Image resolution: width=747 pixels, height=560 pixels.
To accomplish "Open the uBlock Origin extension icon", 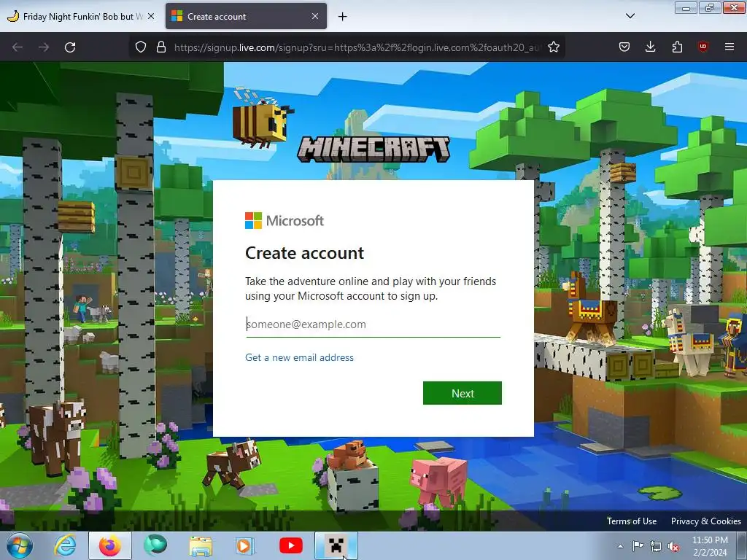I will (x=703, y=47).
